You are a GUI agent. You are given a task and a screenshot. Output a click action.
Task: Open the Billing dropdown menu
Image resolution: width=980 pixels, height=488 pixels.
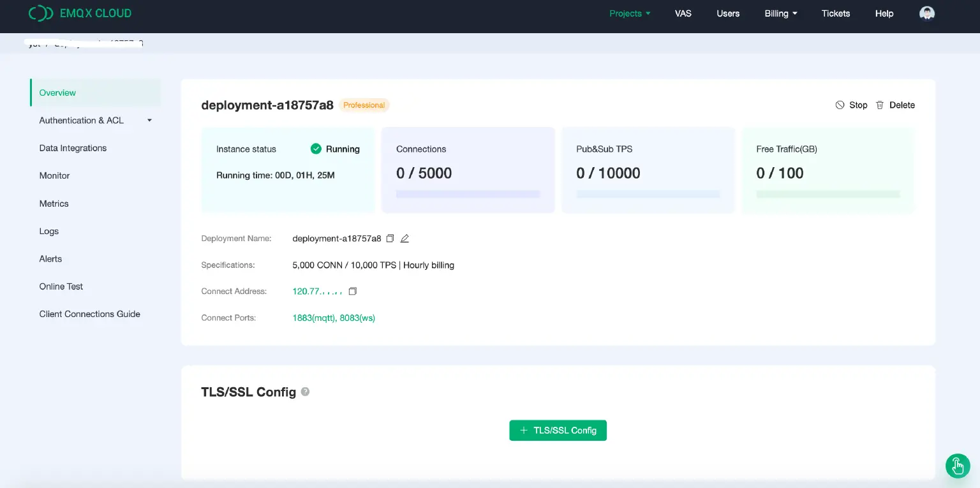coord(781,13)
